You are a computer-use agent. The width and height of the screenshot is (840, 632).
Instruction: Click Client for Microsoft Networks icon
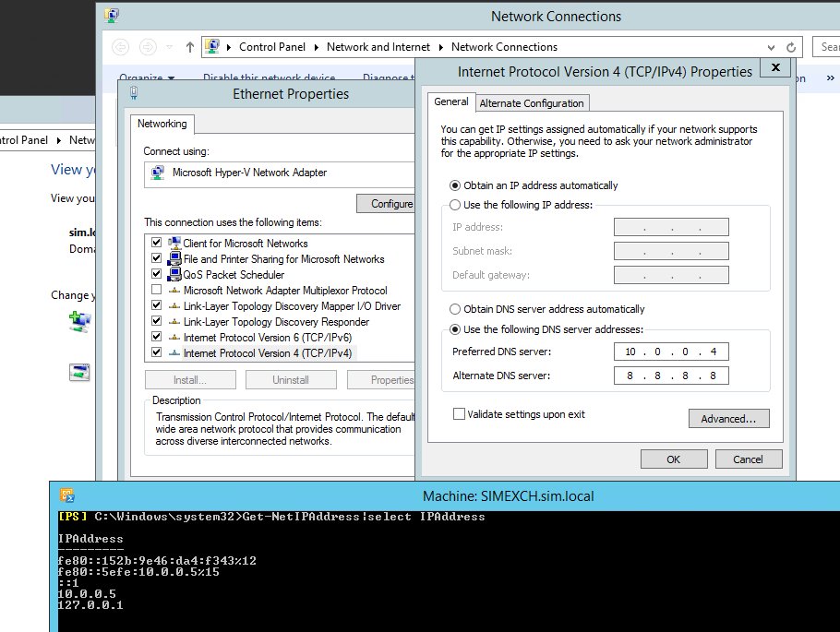(x=174, y=243)
